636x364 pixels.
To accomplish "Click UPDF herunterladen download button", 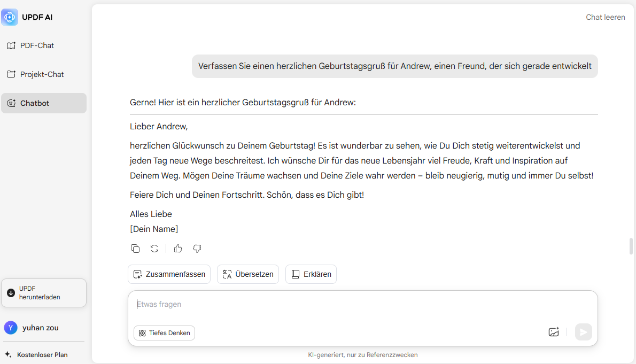I will tap(44, 292).
